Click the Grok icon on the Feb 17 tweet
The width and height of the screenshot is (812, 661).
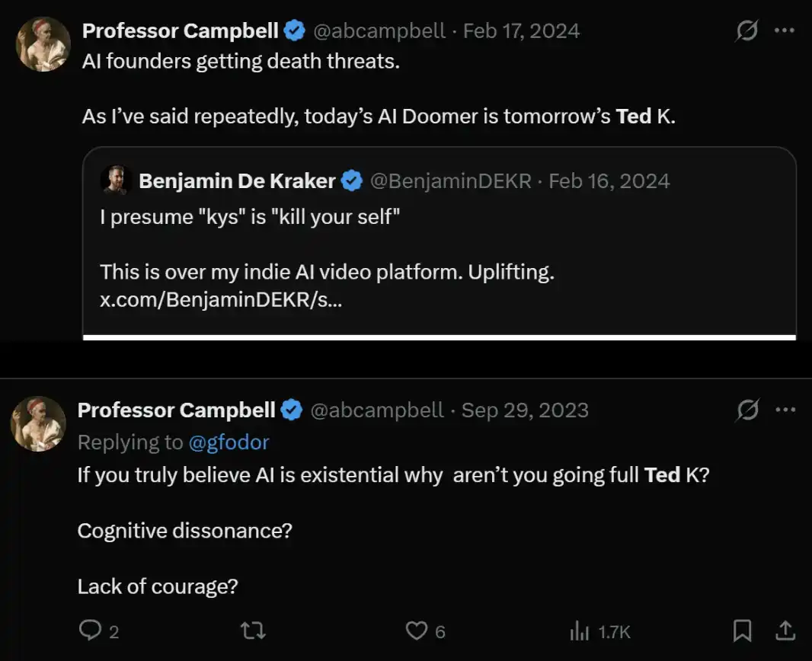tap(746, 30)
